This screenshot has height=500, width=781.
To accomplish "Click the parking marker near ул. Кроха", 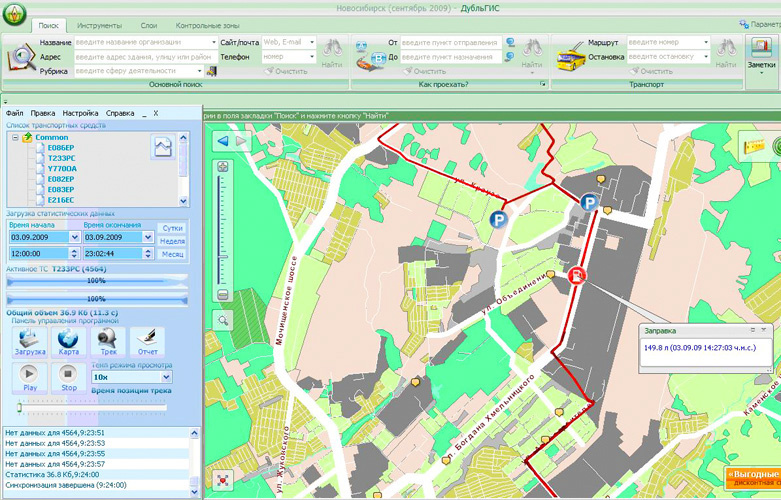I will click(498, 219).
